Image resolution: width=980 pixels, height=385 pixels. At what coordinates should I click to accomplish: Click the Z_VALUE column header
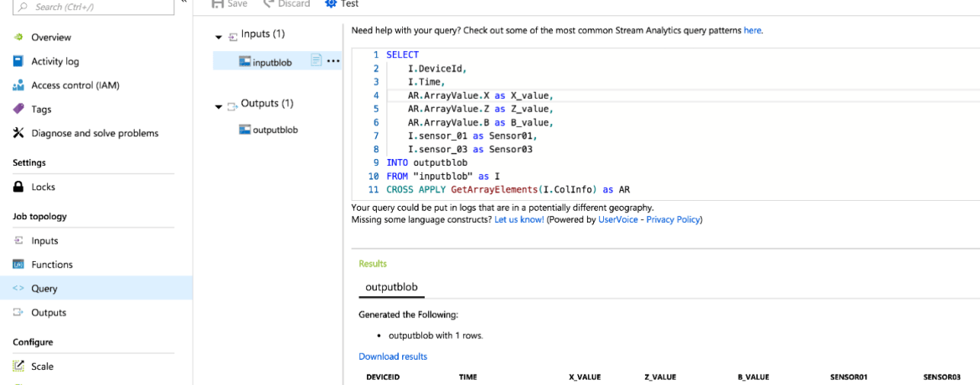pyautogui.click(x=660, y=377)
